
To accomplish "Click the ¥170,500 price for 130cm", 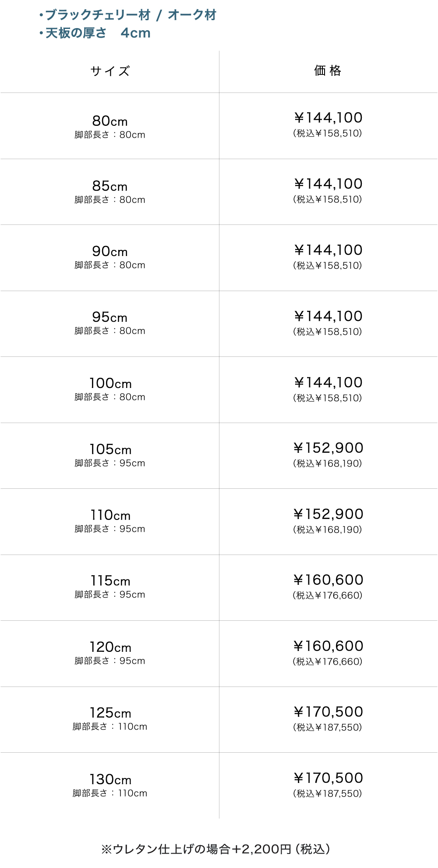I will [328, 778].
